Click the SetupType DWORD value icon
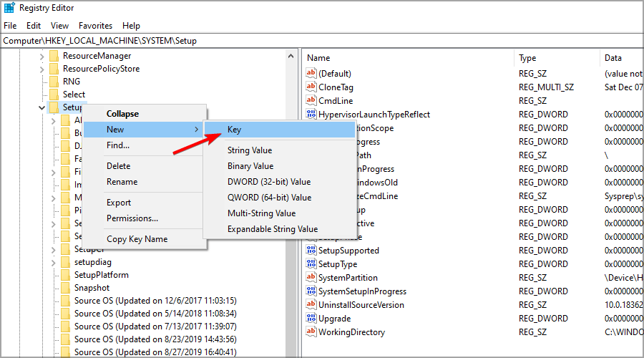The height and width of the screenshot is (358, 644). pos(311,264)
